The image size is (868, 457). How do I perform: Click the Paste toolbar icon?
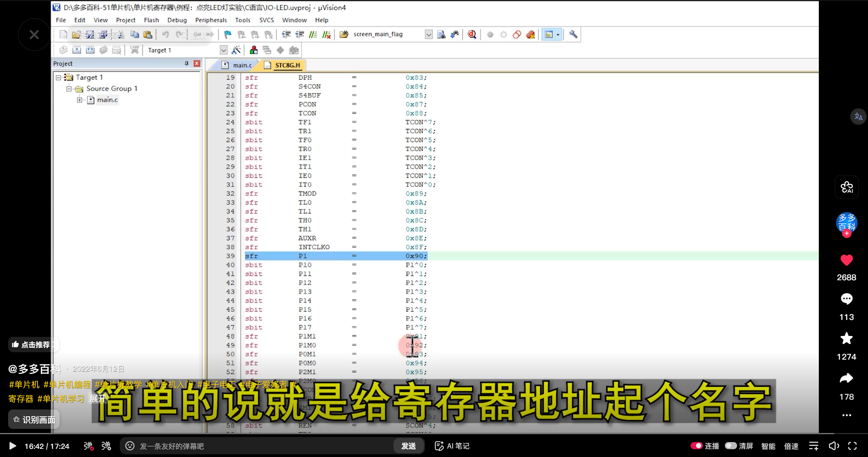[148, 34]
